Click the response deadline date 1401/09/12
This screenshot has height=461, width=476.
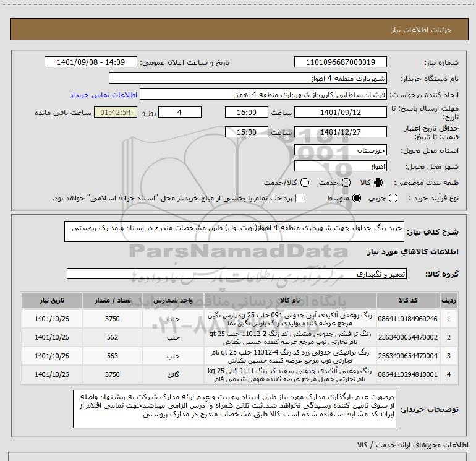340,112
